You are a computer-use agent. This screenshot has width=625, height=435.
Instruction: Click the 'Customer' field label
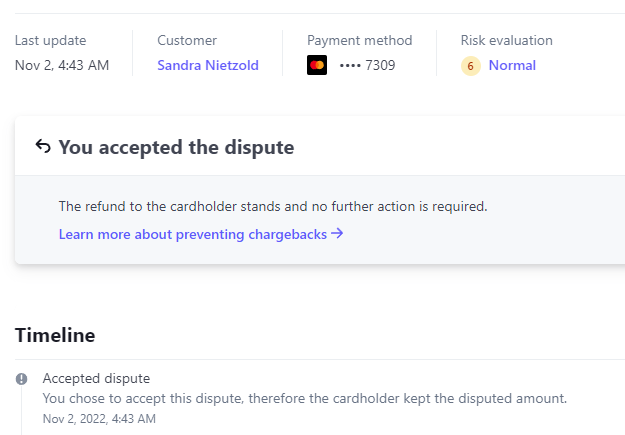click(x=186, y=41)
